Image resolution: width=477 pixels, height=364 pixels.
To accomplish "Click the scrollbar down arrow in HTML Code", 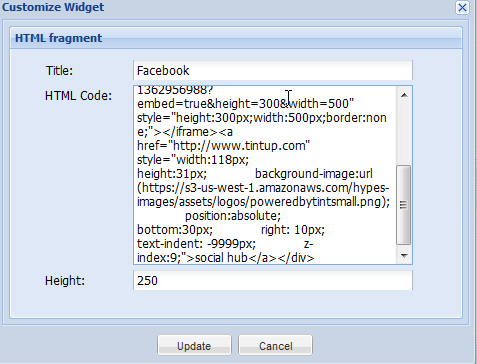I will click(404, 256).
